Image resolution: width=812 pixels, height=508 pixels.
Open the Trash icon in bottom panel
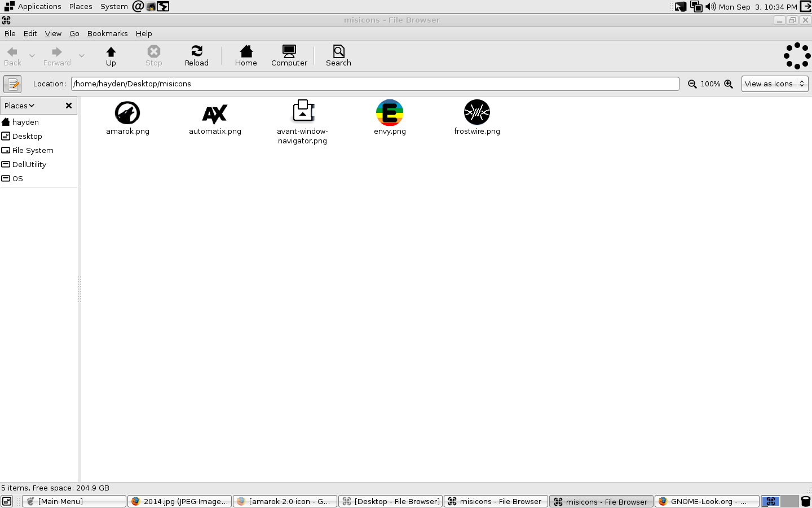tap(806, 501)
